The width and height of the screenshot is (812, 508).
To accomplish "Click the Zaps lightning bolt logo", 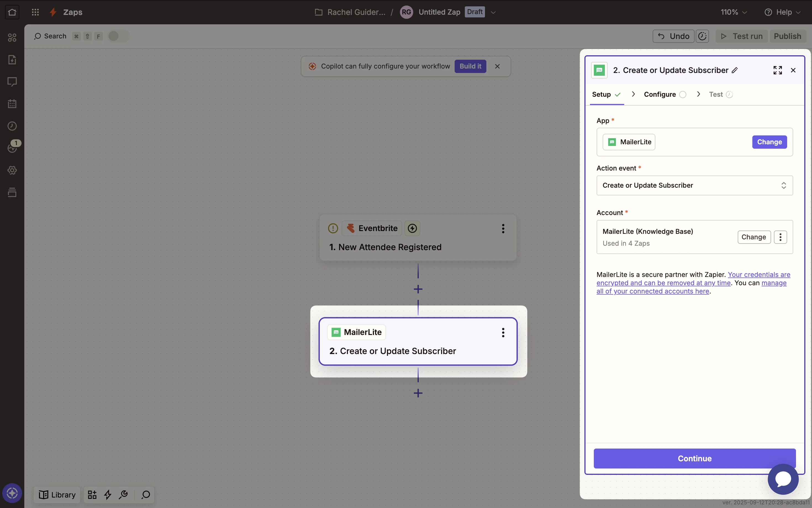I will point(53,12).
